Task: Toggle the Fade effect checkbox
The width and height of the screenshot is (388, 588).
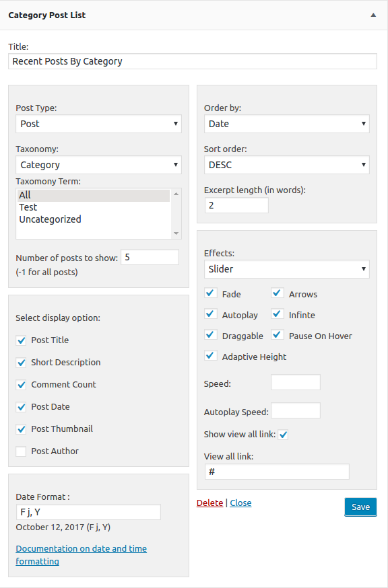Action: coord(211,293)
